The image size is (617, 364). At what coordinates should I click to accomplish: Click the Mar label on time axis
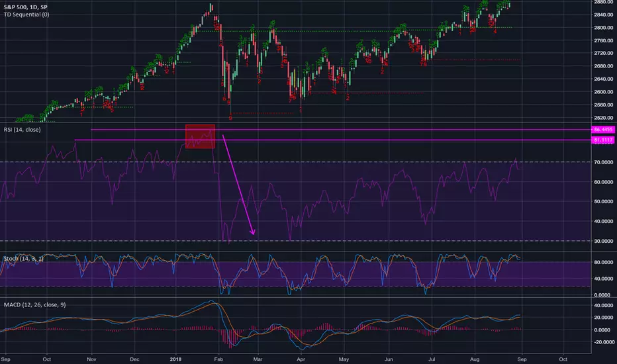pyautogui.click(x=258, y=359)
